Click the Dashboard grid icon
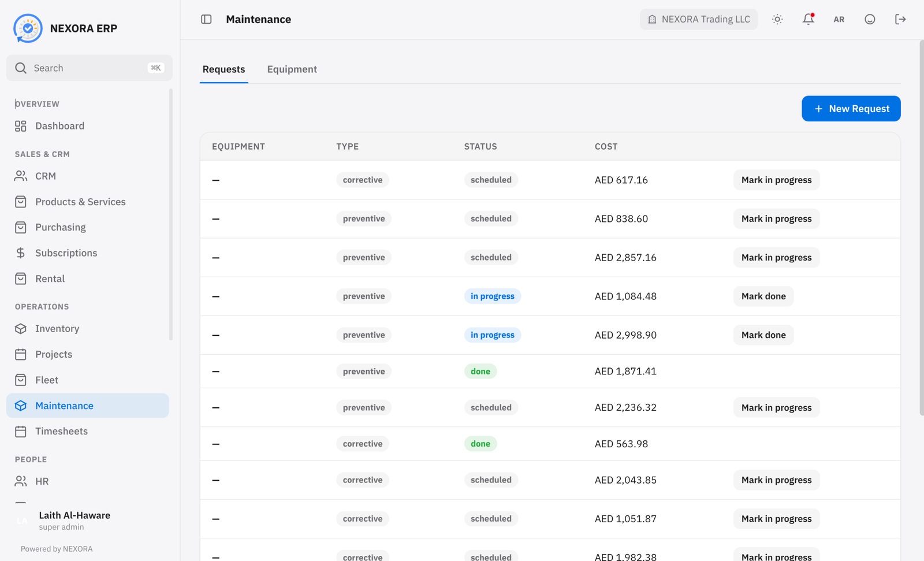Viewport: 924px width, 561px height. (x=21, y=126)
